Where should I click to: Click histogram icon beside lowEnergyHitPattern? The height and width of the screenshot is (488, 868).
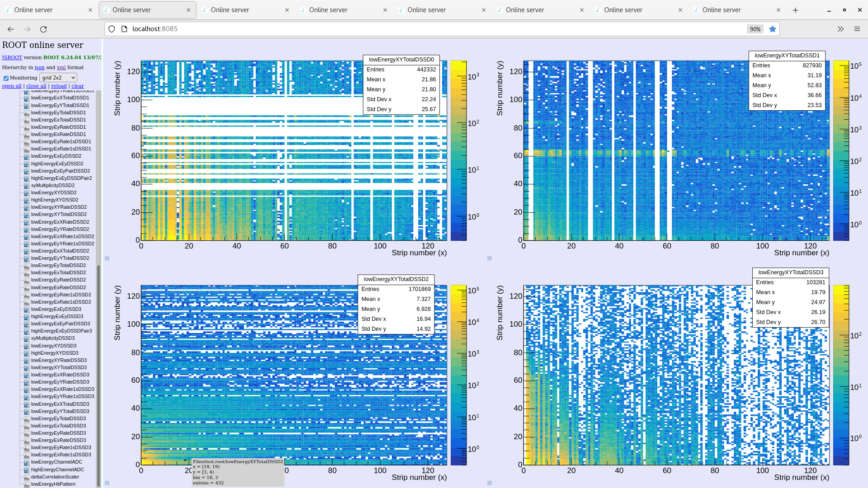[x=27, y=484]
